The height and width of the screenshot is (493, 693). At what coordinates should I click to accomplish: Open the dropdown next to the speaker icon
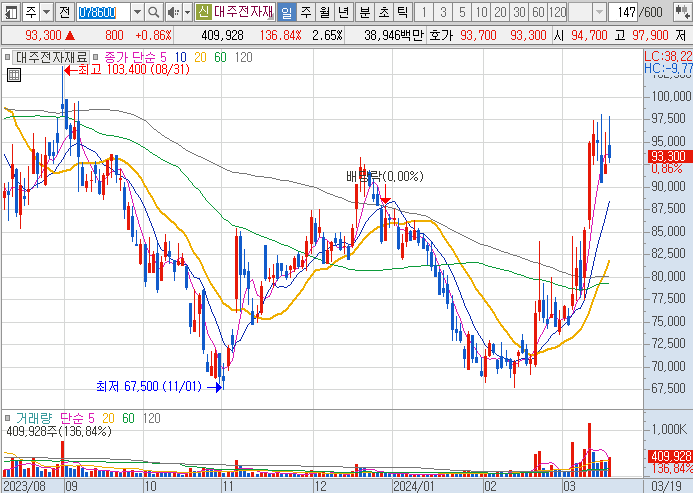click(x=187, y=12)
